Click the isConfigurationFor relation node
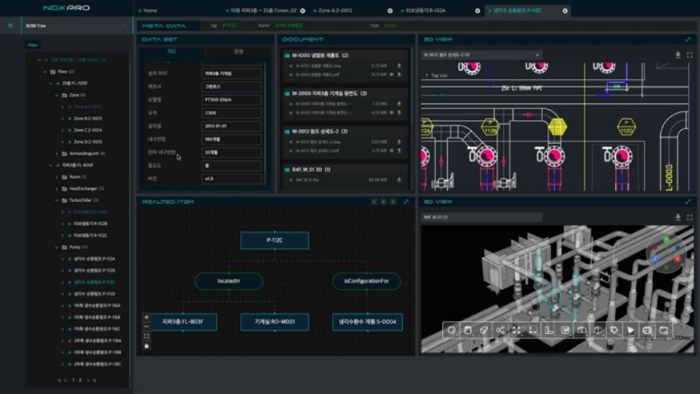The height and width of the screenshot is (394, 700). point(367,281)
